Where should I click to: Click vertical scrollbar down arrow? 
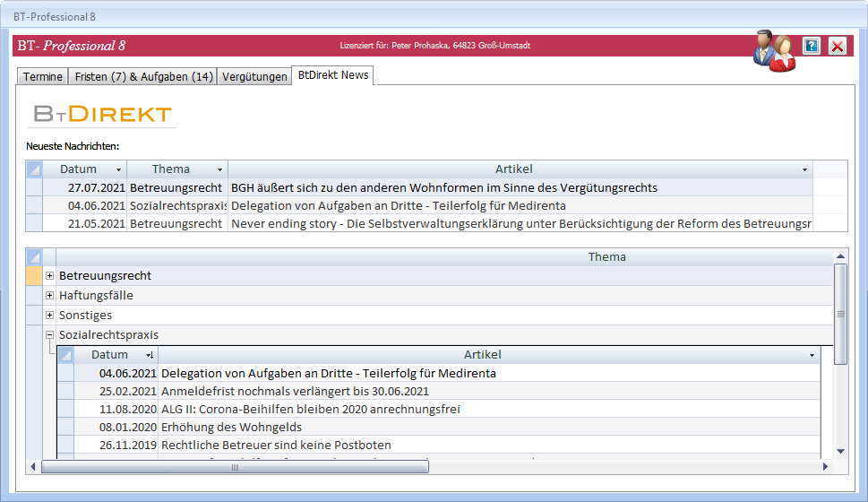pyautogui.click(x=840, y=452)
